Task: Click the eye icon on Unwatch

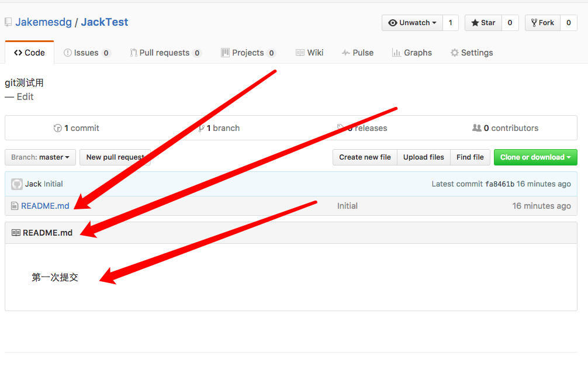Action: coord(393,23)
